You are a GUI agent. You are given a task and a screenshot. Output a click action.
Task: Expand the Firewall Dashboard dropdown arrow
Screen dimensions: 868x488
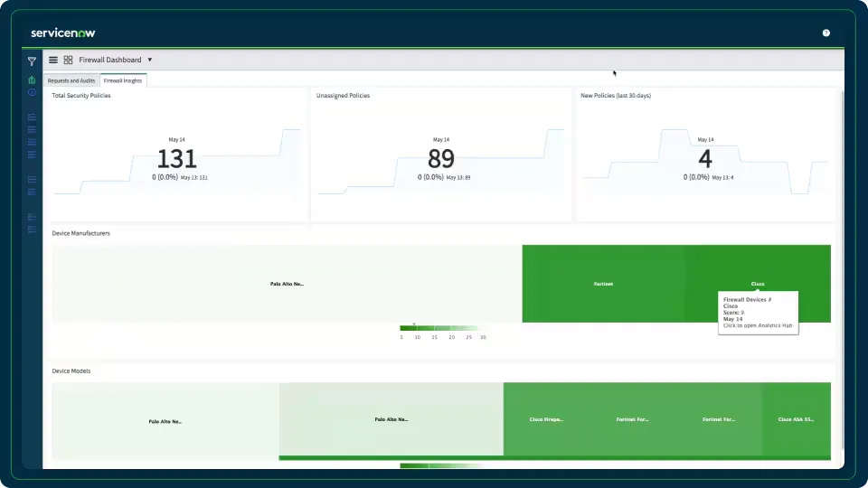pos(149,60)
